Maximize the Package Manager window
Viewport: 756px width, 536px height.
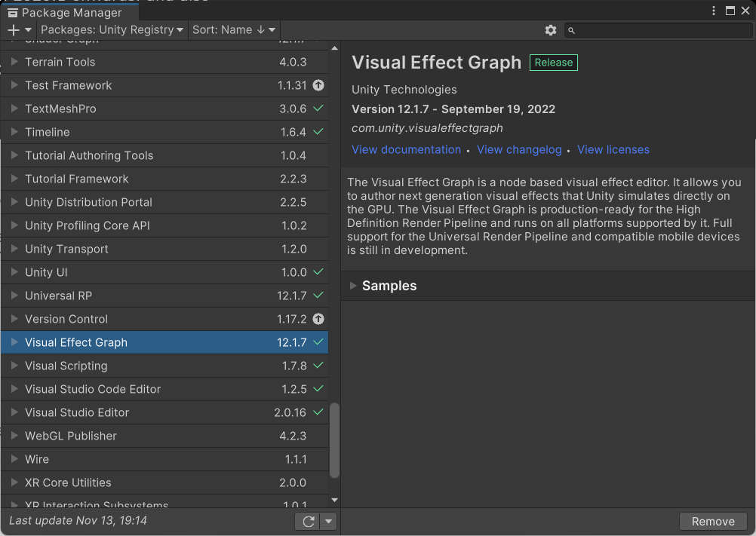pos(730,11)
